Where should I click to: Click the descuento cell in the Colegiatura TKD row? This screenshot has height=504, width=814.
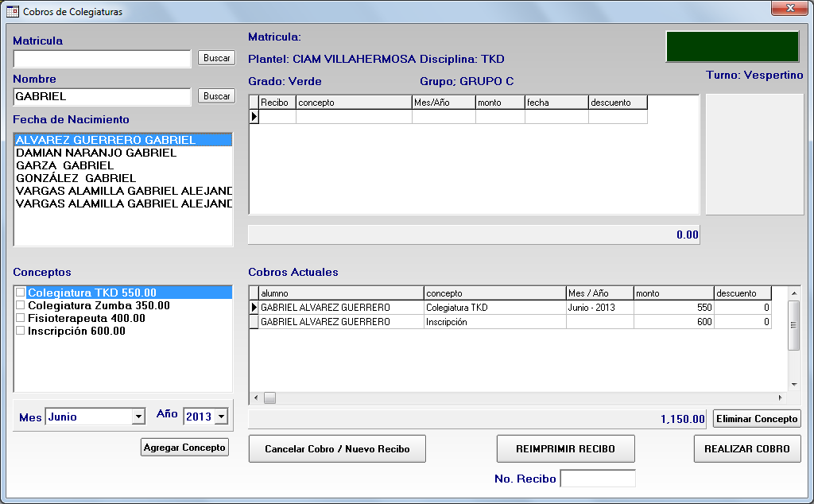point(743,308)
